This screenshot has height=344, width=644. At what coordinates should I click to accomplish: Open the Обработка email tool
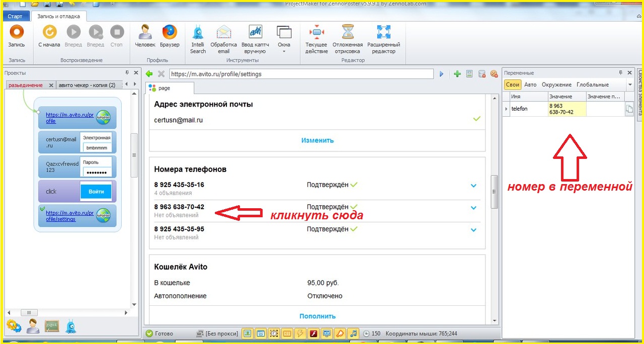point(223,39)
